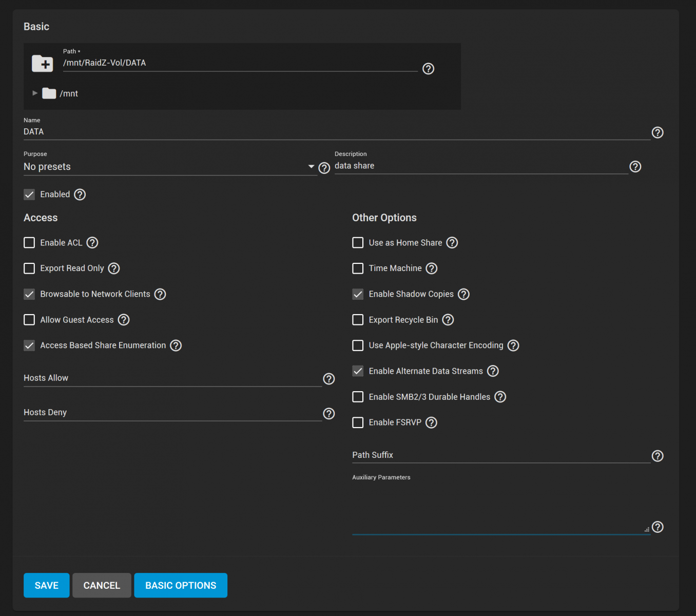696x616 pixels.
Task: Click the new folder icon beside Path
Action: [43, 64]
